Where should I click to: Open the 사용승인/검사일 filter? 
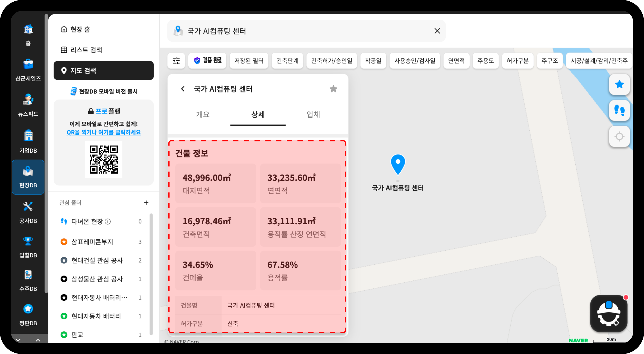[415, 60]
